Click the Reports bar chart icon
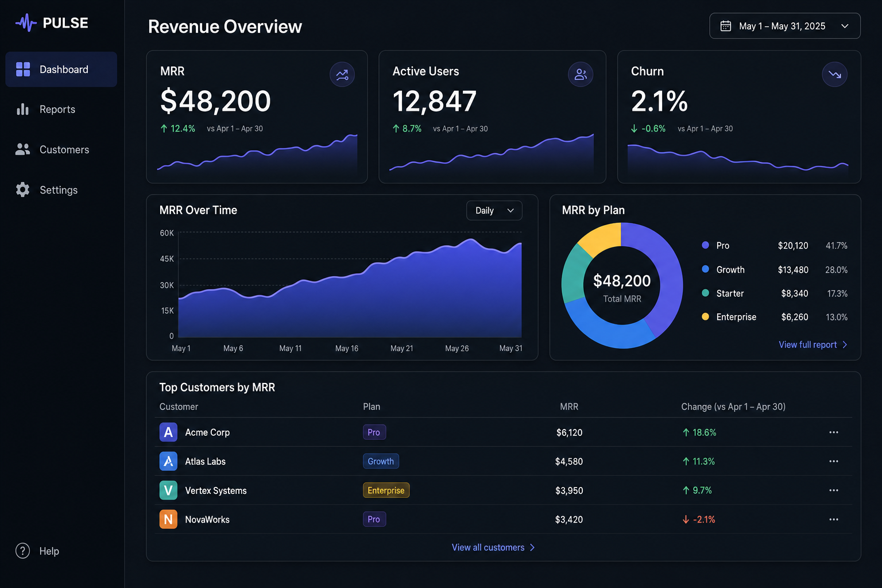 coord(23,109)
